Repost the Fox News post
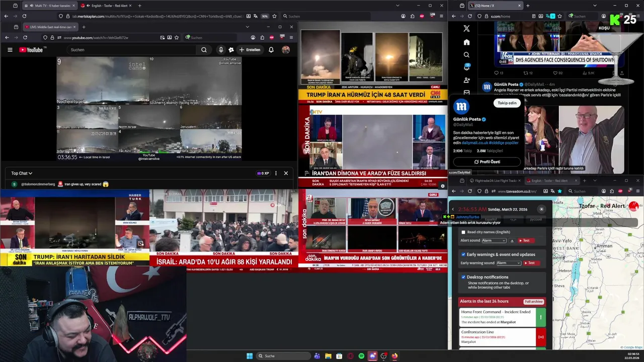The width and height of the screenshot is (644, 362). click(x=529, y=73)
